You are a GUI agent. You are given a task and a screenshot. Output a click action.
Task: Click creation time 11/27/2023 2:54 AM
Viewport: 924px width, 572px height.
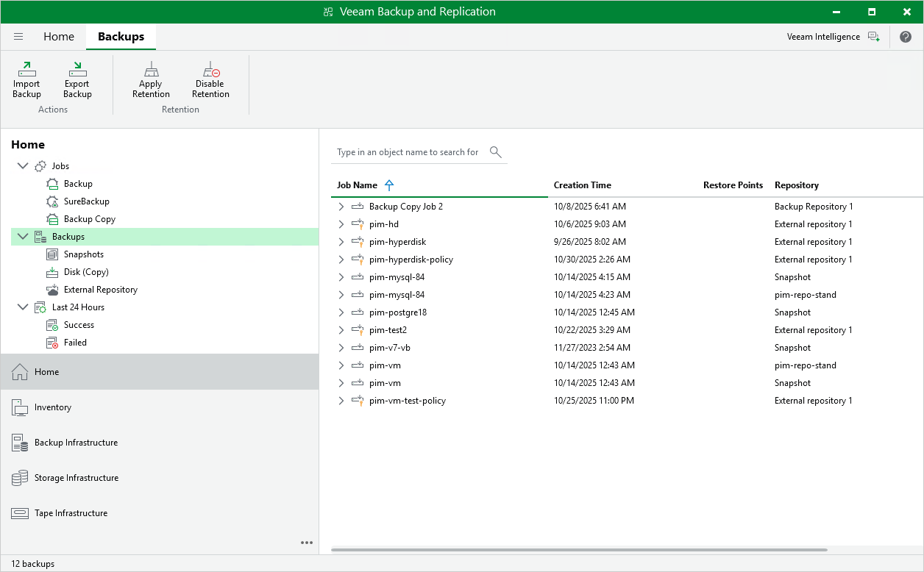tap(591, 348)
